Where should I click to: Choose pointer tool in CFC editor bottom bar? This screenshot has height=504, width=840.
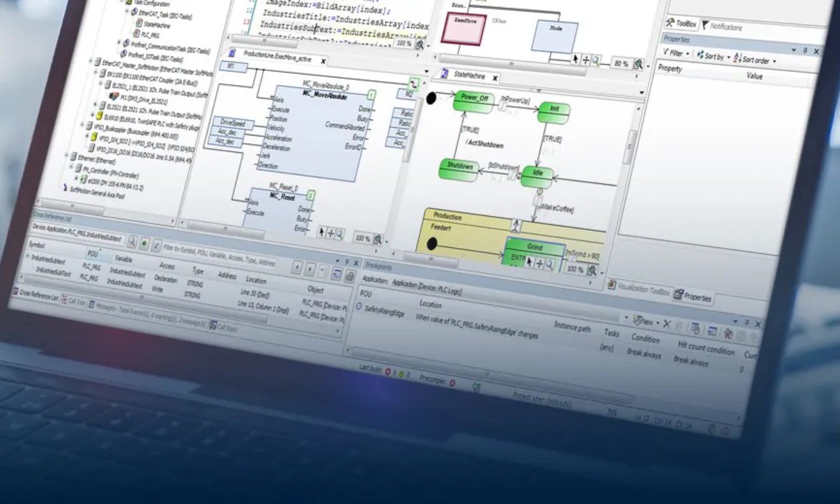322,231
